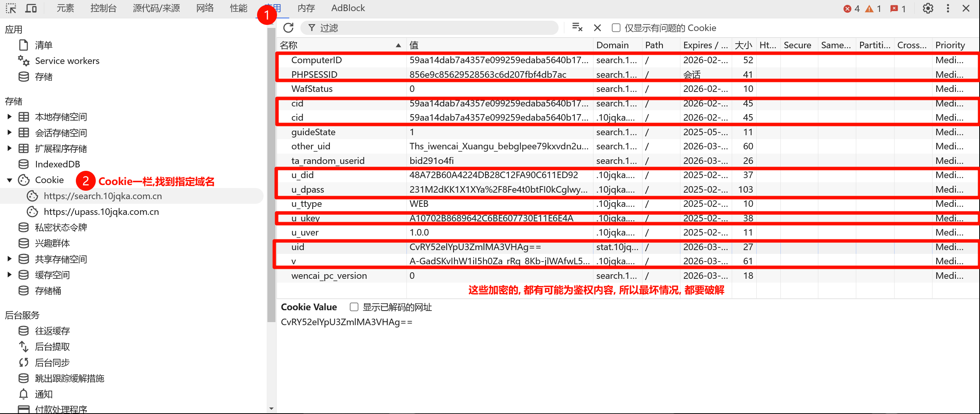980x414 pixels.
Task: Open the DevTools settings gear
Action: pyautogui.click(x=928, y=8)
